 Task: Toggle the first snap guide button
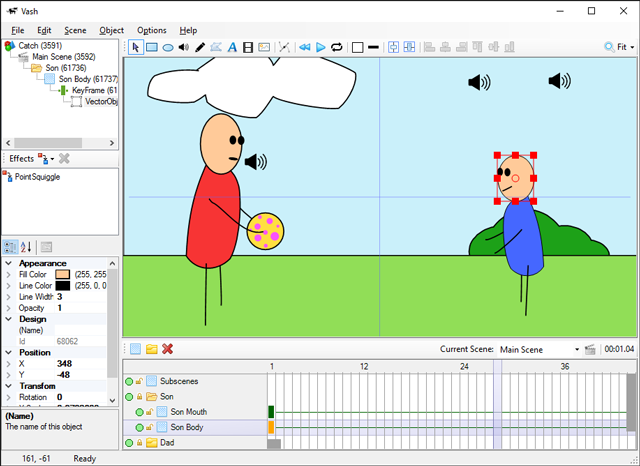[393, 47]
